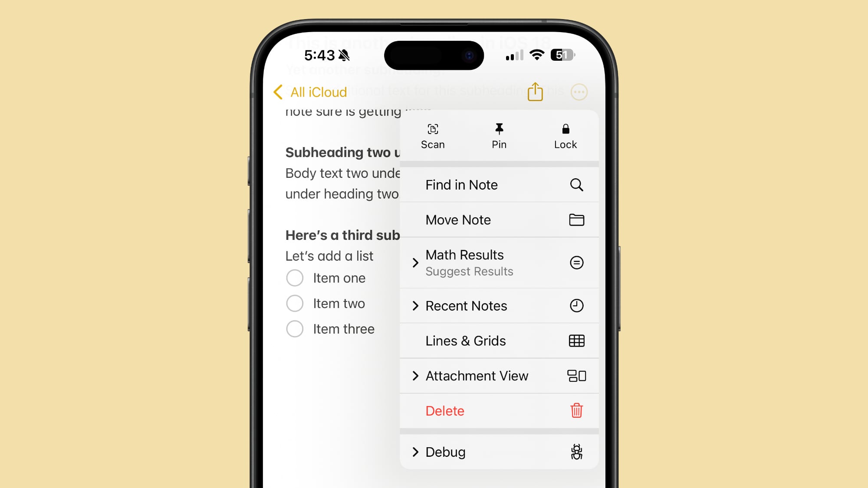Image resolution: width=868 pixels, height=488 pixels.
Task: Tap the Delete trash icon
Action: 576,410
